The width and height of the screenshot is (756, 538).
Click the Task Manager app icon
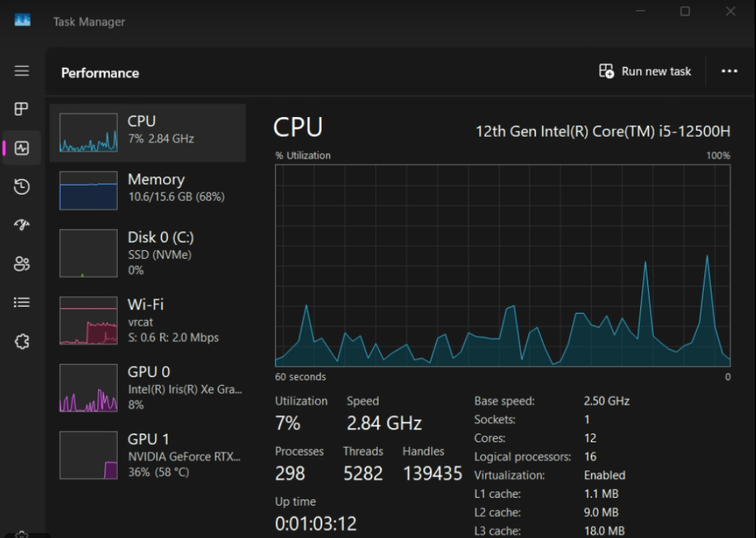coord(22,20)
